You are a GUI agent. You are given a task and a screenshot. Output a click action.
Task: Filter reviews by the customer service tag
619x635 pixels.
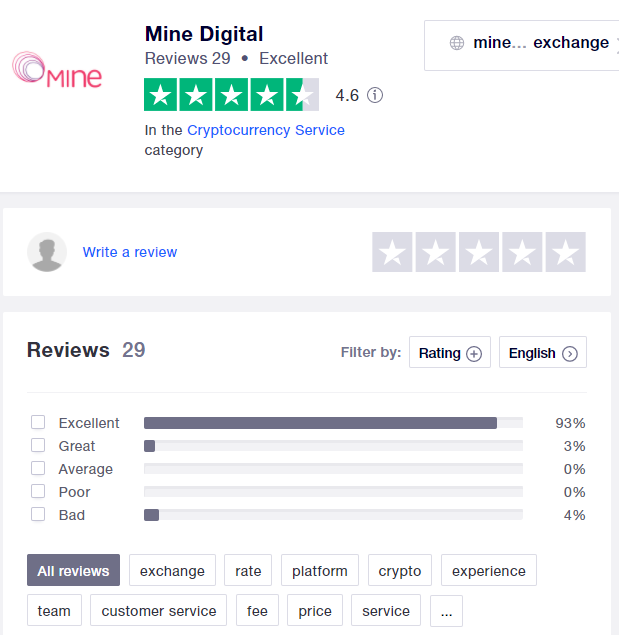click(x=158, y=610)
